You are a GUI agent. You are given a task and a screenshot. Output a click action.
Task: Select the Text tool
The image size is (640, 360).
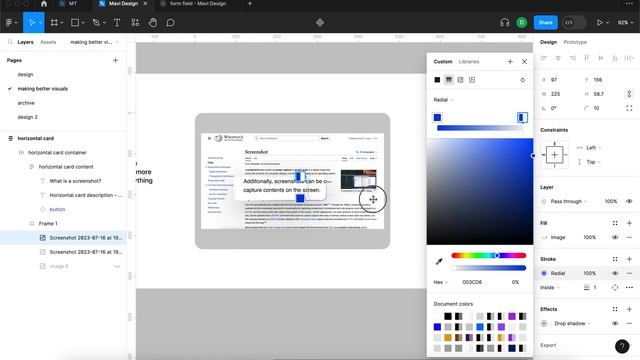pyautogui.click(x=117, y=22)
